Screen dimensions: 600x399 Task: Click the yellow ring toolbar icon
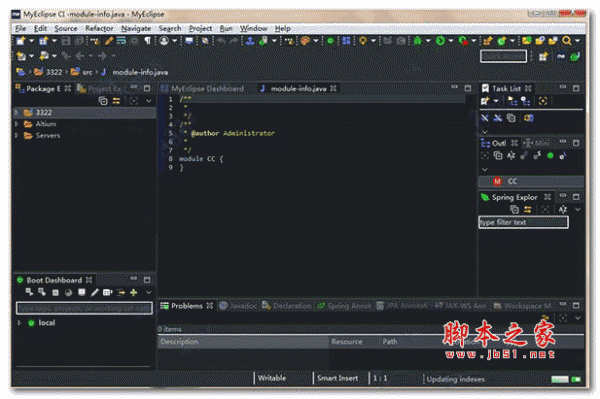point(363,41)
